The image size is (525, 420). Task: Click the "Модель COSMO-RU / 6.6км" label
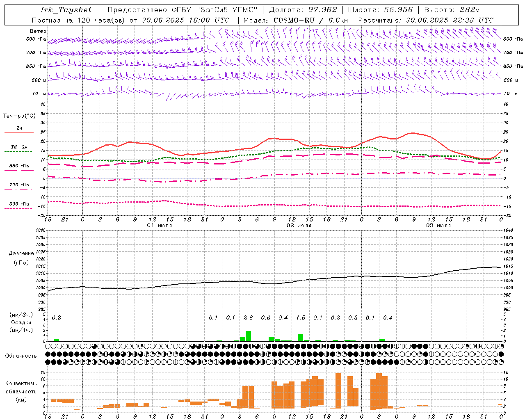pos(296,20)
